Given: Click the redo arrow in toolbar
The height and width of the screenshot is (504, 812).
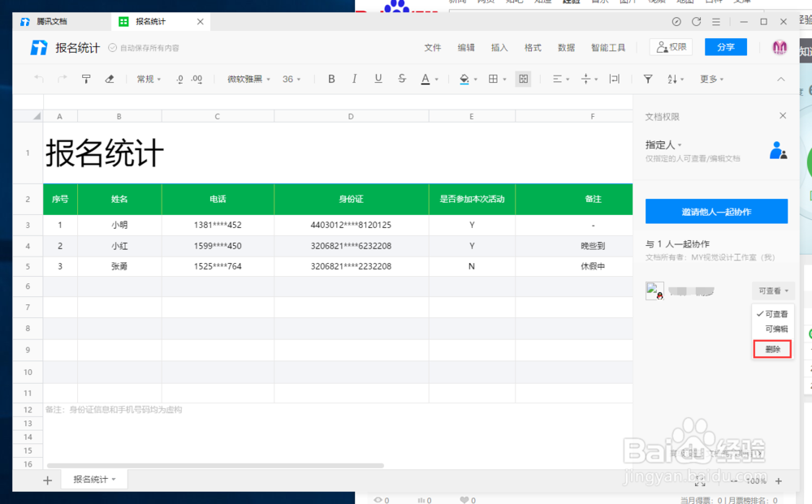Looking at the screenshot, I should pyautogui.click(x=63, y=79).
